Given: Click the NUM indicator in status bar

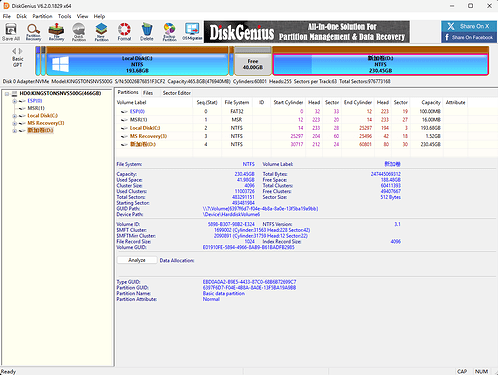Looking at the screenshot, I should click(x=481, y=371).
